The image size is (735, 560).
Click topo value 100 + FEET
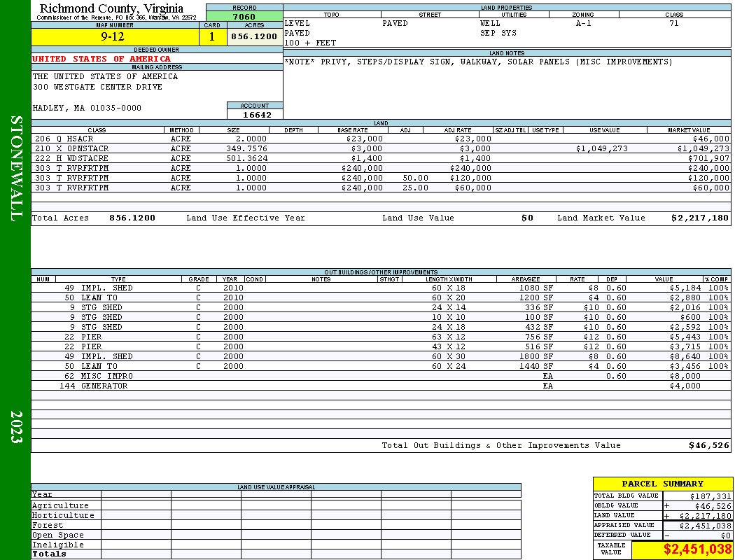[x=310, y=43]
